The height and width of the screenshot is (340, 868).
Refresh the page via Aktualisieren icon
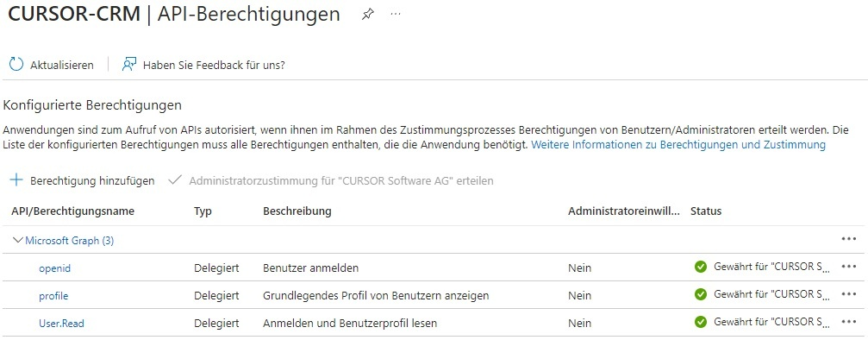point(16,65)
